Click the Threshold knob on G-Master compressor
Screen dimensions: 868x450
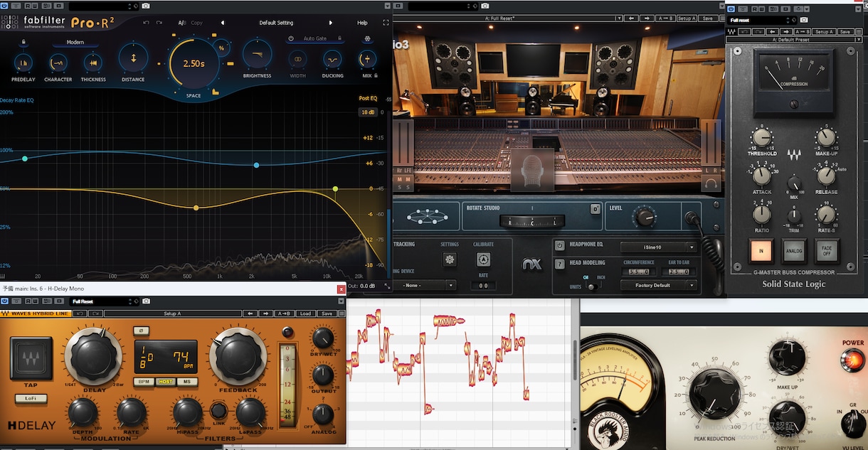coord(761,138)
